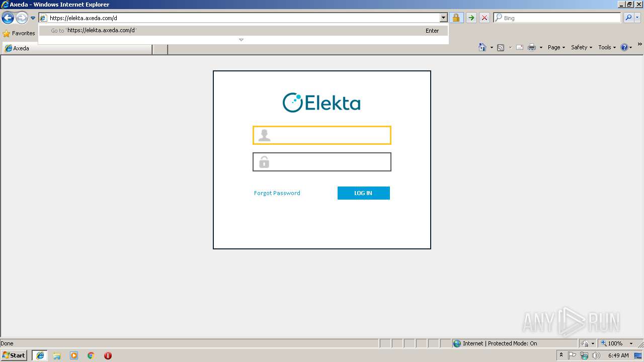Click the Forgot Password link
Image resolution: width=644 pixels, height=362 pixels.
click(x=277, y=193)
